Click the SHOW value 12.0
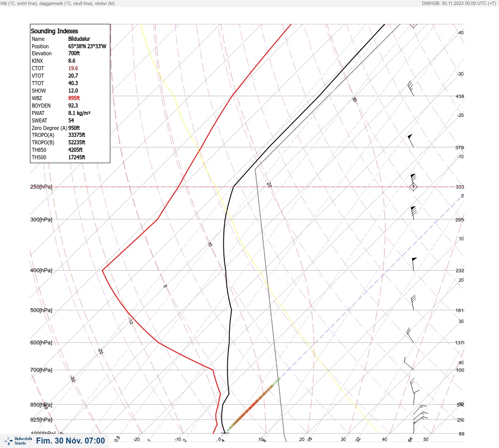 [x=73, y=91]
